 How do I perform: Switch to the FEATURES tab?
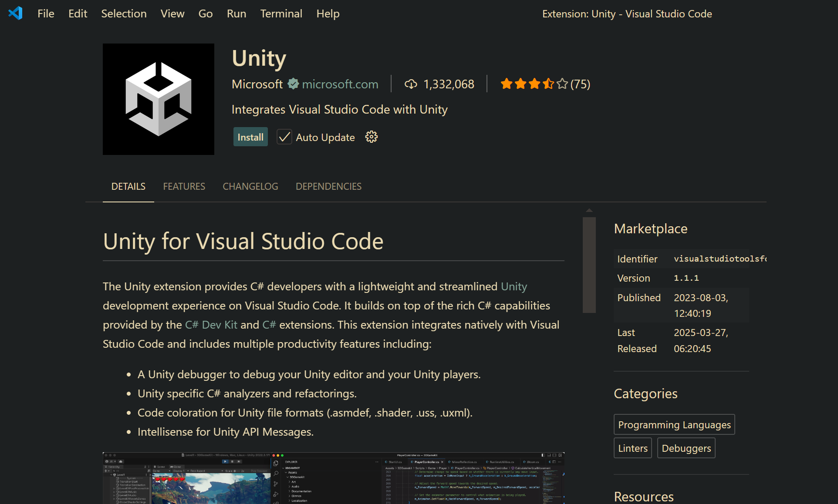(x=184, y=186)
